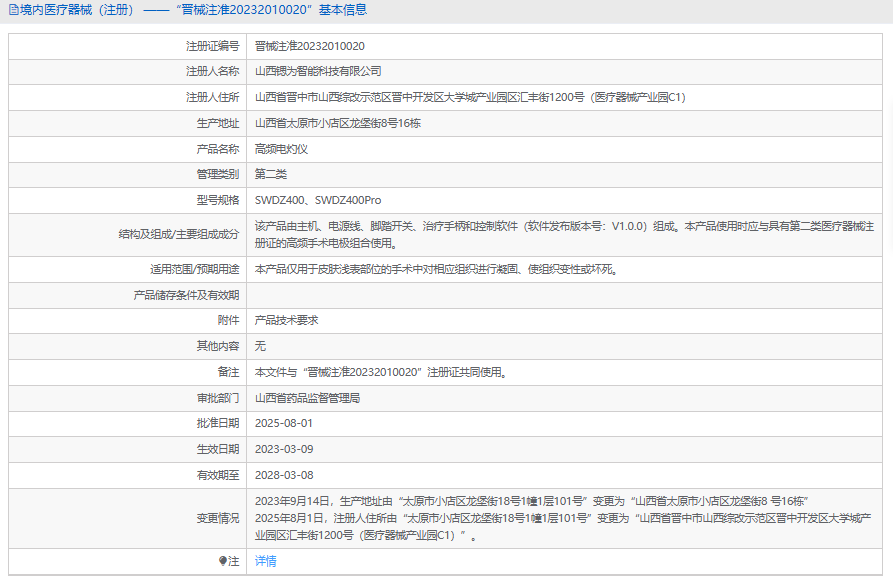Click the document icon in the page title
The image size is (893, 583).
(x=14, y=10)
